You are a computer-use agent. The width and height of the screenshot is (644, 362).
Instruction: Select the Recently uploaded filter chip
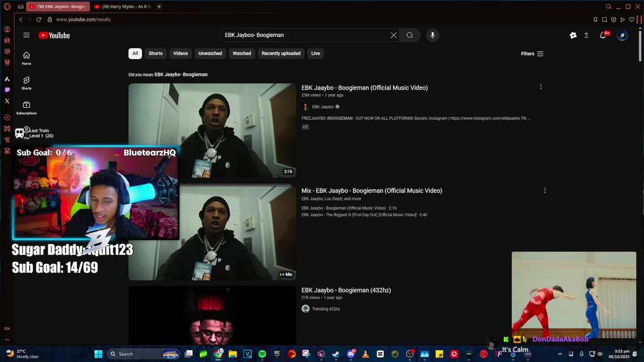click(281, 53)
